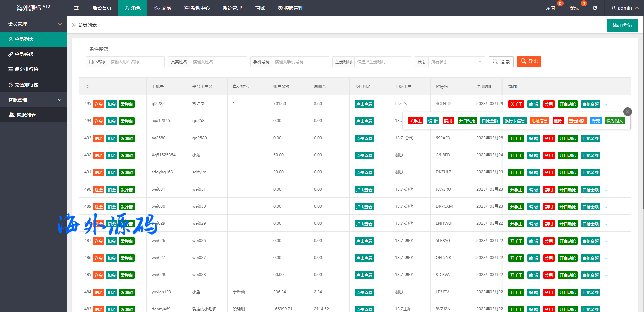644x312 pixels.
Task: Click the sidebar collapse hamburger icon
Action: [76, 8]
